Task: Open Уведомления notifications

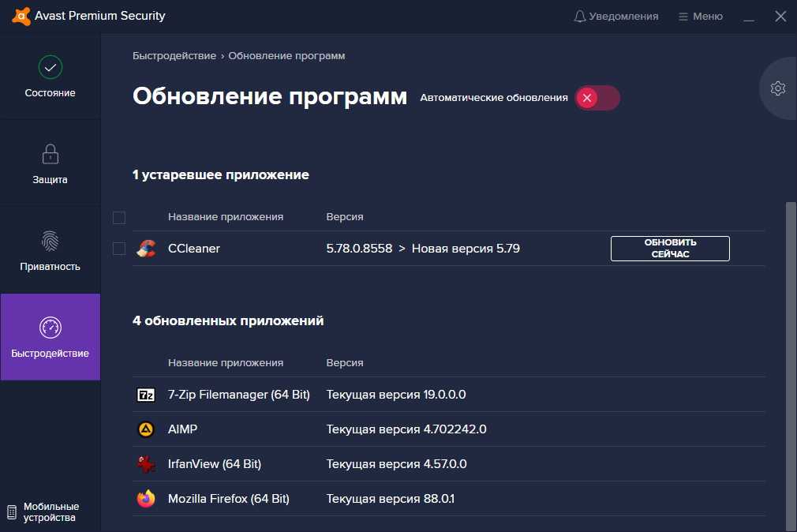Action: click(x=616, y=17)
